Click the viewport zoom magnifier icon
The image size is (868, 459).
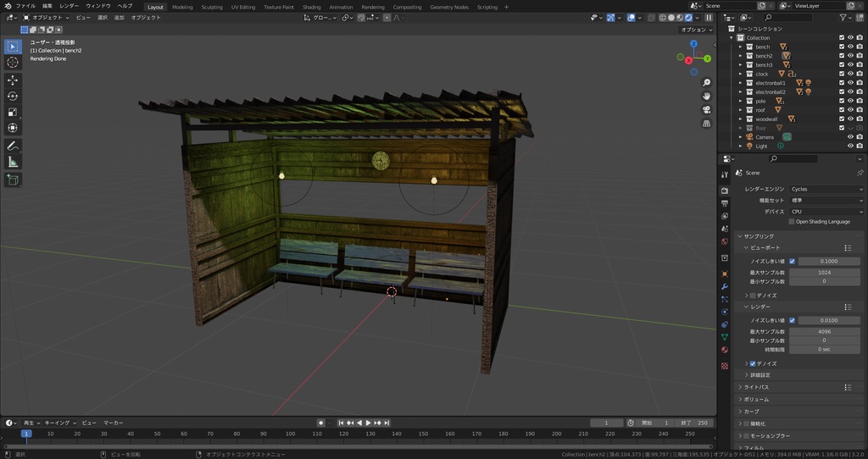coord(706,82)
